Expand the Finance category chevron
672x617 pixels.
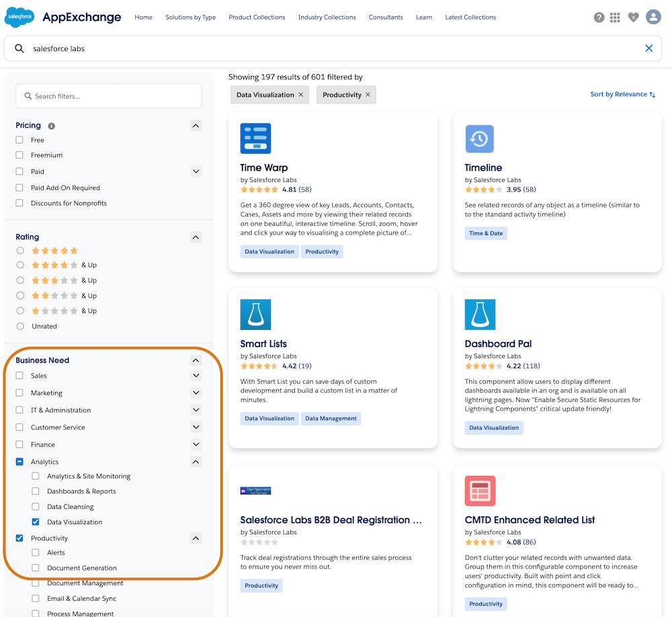point(196,444)
